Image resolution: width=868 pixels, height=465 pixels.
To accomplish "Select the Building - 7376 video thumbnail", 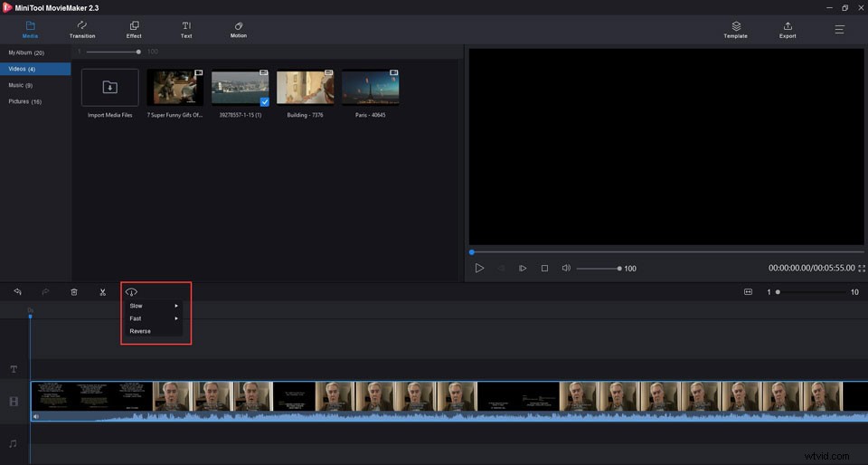I will click(x=305, y=88).
